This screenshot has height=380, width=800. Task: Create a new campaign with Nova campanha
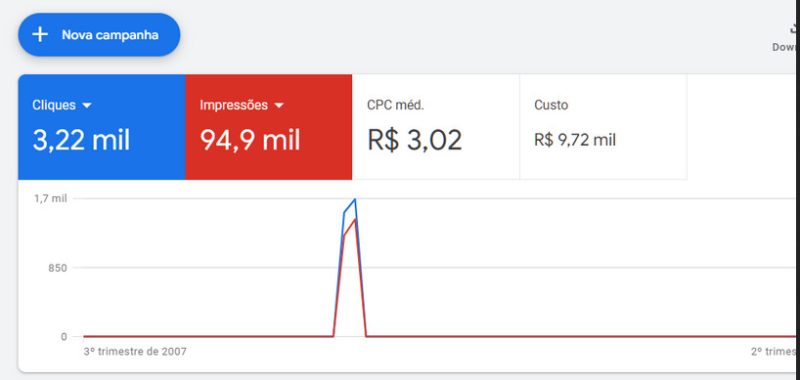point(99,35)
